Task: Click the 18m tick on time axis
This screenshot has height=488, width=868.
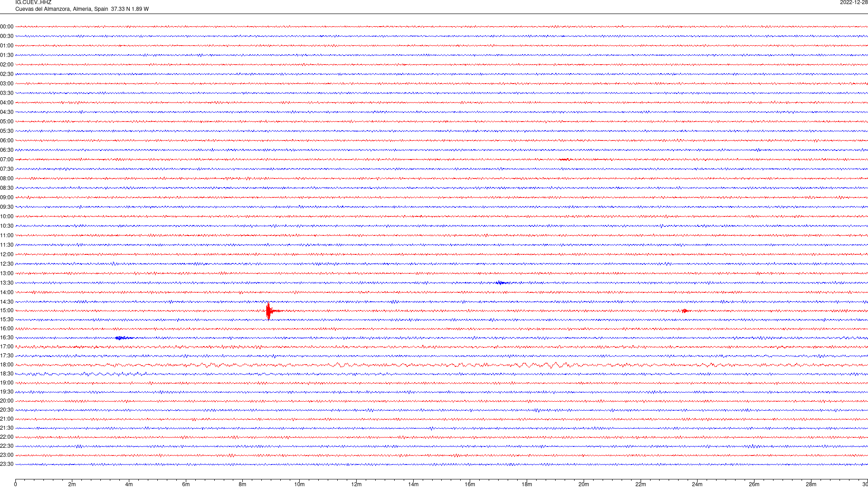Action: (527, 483)
